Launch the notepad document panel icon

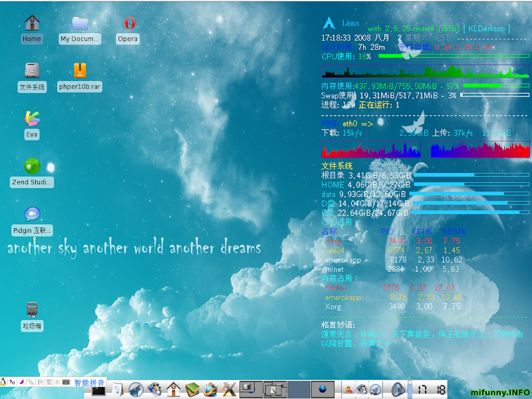[x=118, y=390]
